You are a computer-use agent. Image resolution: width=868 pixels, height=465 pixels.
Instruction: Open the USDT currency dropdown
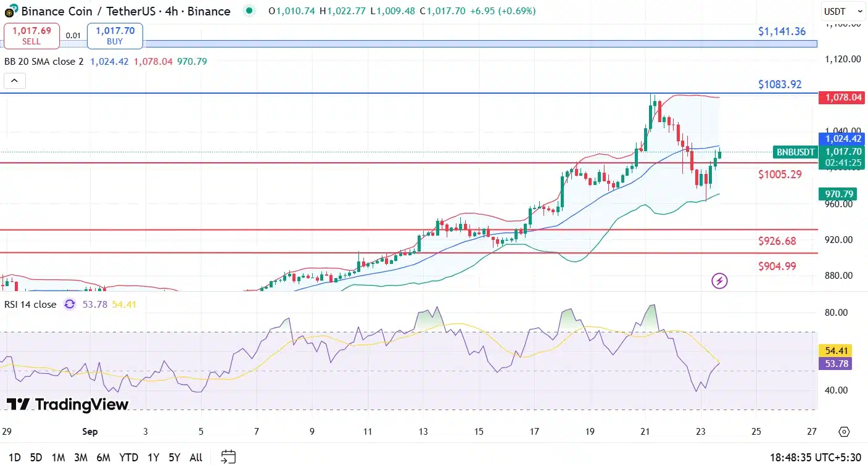843,11
